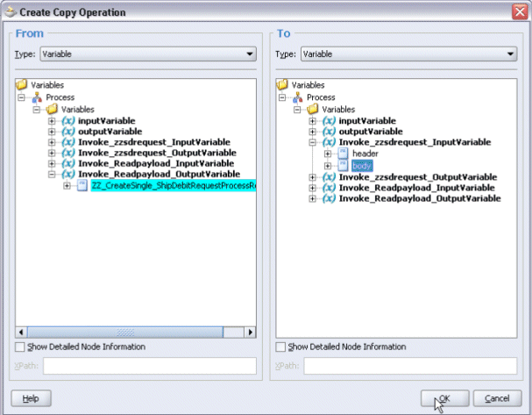Collapse the Process node in From tree

click(x=21, y=97)
